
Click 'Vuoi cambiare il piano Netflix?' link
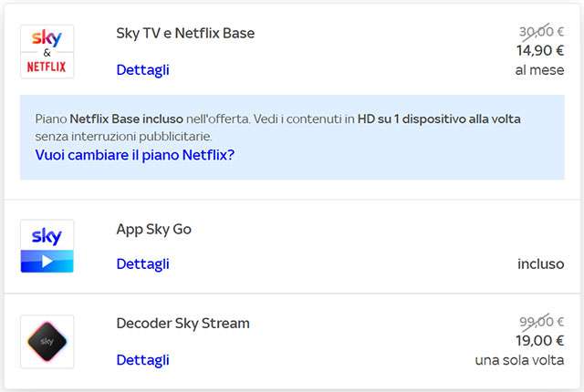(134, 155)
